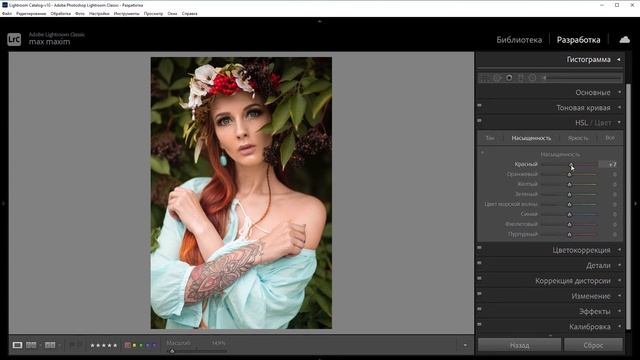Screen dimensions: 640x360
Task: Select the Adjustment Brush tool icon
Action: [x=544, y=78]
